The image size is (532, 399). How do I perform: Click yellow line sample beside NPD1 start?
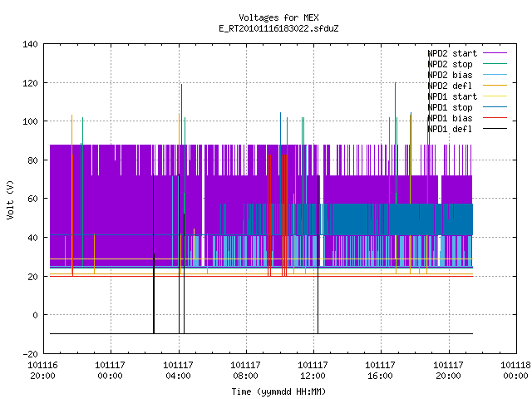(x=495, y=96)
